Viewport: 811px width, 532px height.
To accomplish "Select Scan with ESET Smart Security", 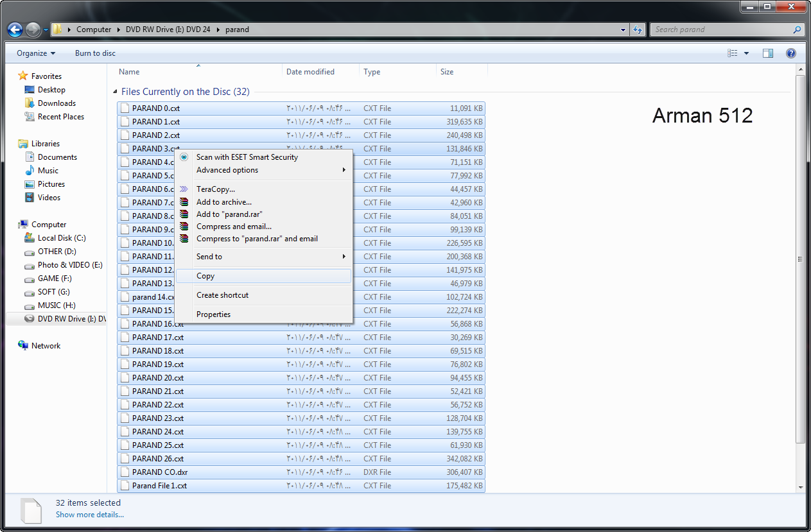I will (x=247, y=157).
